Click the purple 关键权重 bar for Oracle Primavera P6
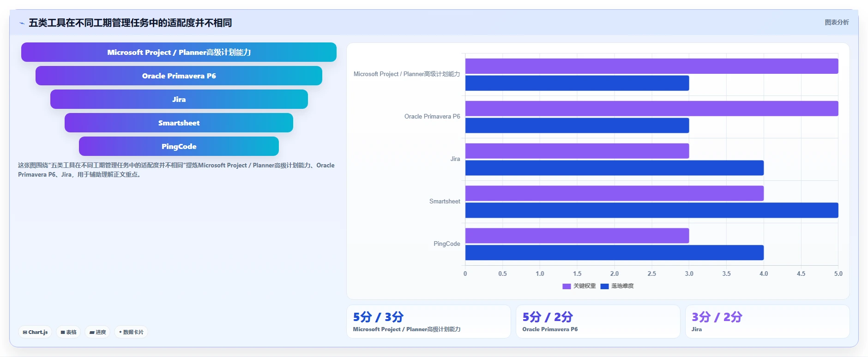Screen dimensions: 868x357 [651, 108]
